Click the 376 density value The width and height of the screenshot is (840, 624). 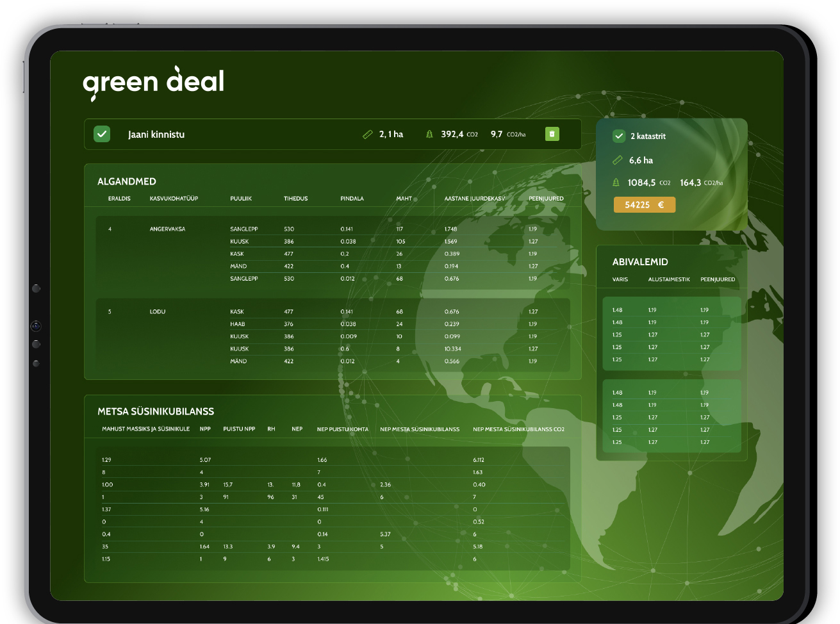pyautogui.click(x=289, y=324)
